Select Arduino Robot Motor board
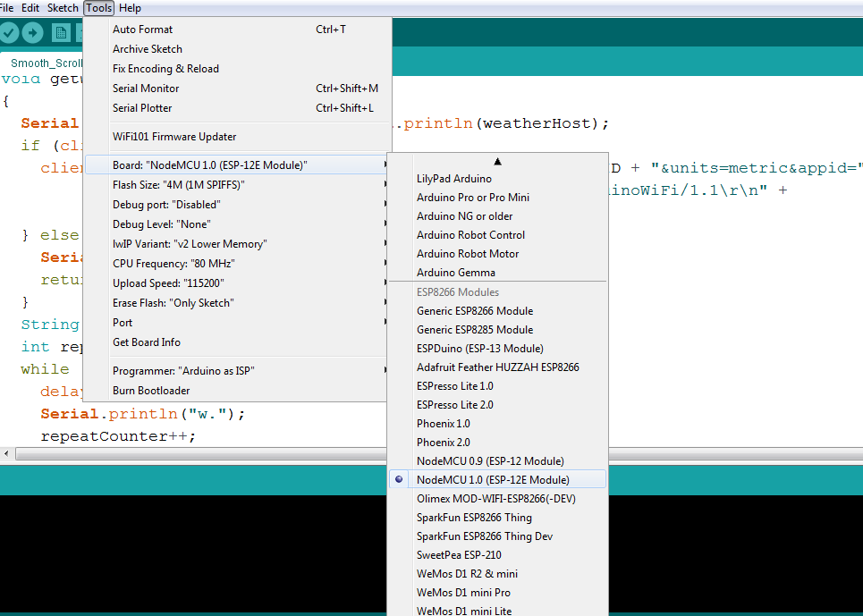This screenshot has height=616, width=863. click(497, 254)
